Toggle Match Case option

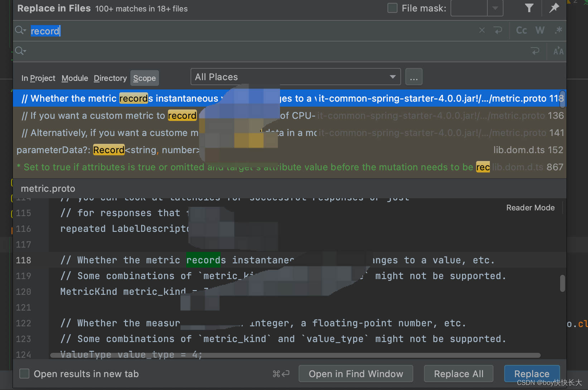pyautogui.click(x=521, y=30)
